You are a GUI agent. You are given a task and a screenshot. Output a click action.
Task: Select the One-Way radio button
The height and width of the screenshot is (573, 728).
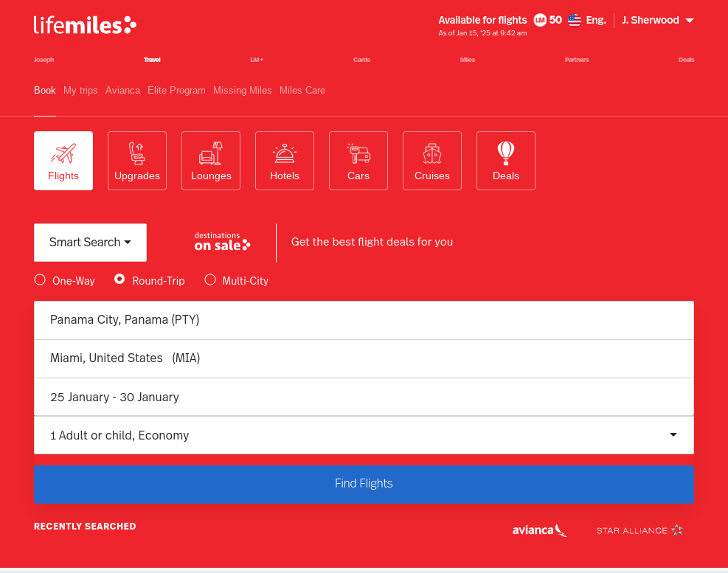[40, 279]
